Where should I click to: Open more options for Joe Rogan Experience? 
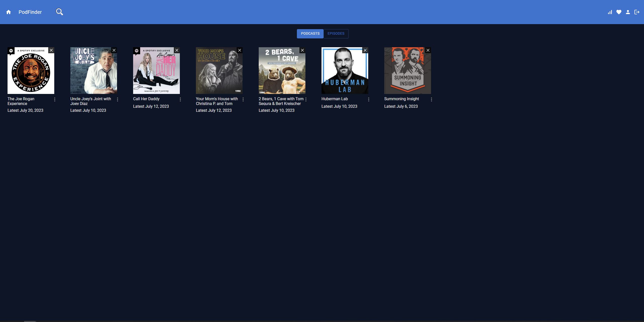(x=55, y=99)
